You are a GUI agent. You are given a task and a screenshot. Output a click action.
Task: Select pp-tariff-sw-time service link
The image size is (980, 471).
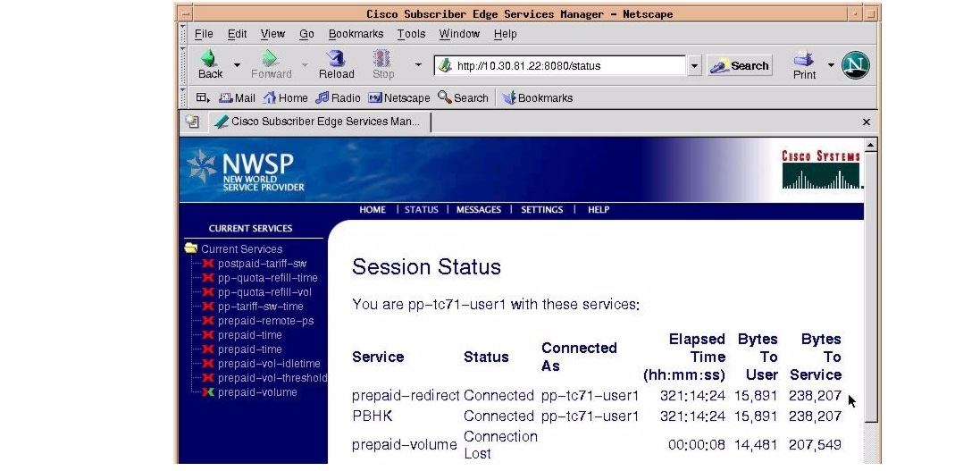[261, 307]
